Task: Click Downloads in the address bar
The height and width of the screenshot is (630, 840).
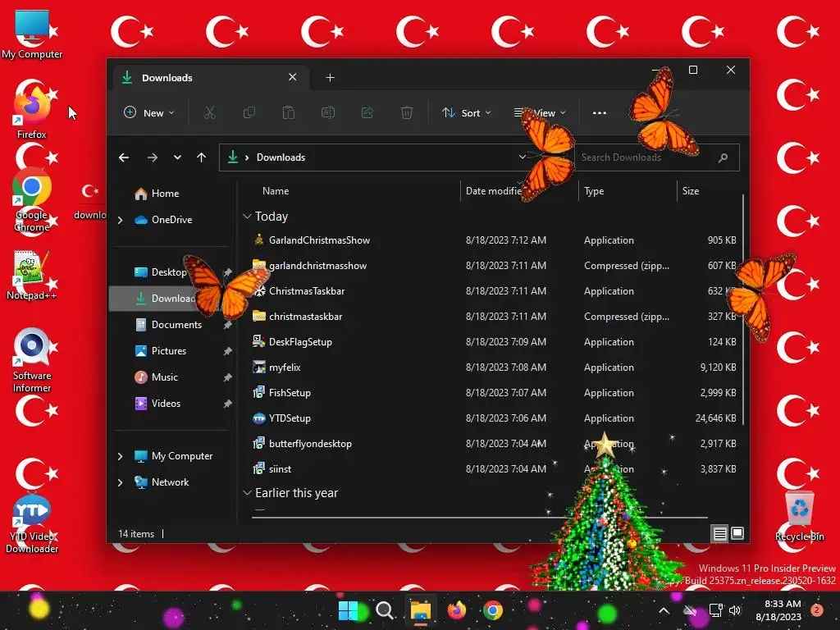Action: (281, 157)
